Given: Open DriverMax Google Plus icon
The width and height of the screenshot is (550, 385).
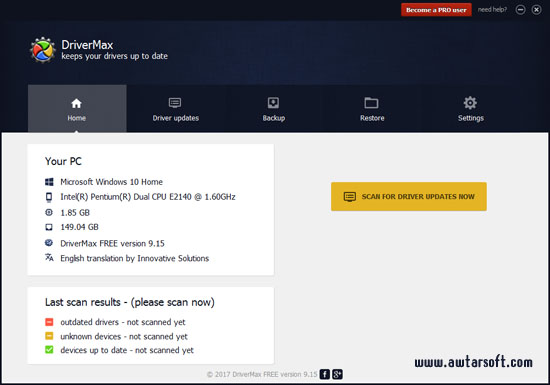Looking at the screenshot, I should [x=337, y=374].
